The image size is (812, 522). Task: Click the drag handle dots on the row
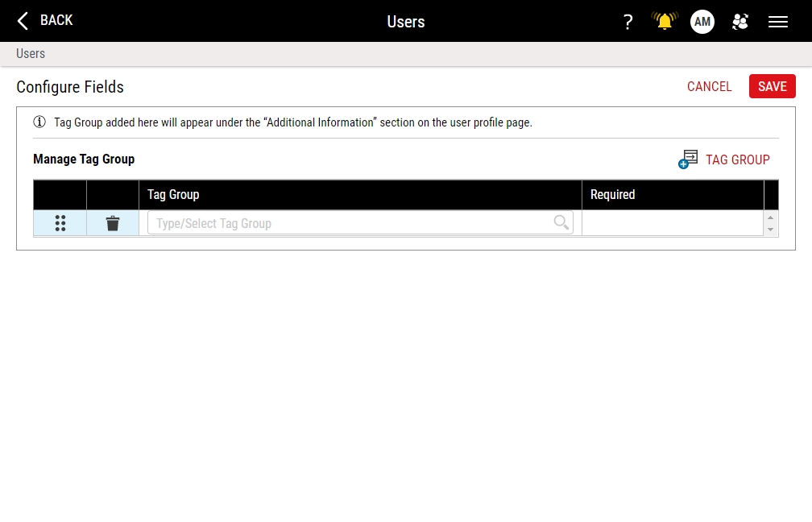60,223
